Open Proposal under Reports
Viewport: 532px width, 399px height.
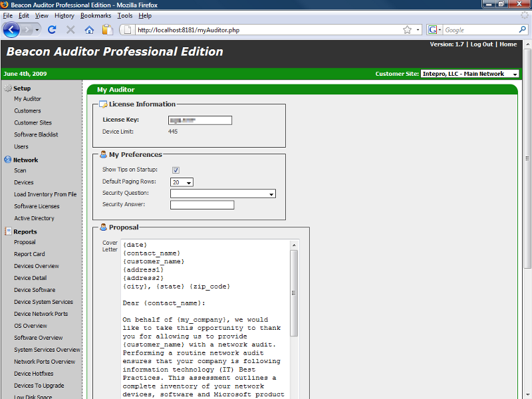tap(25, 242)
